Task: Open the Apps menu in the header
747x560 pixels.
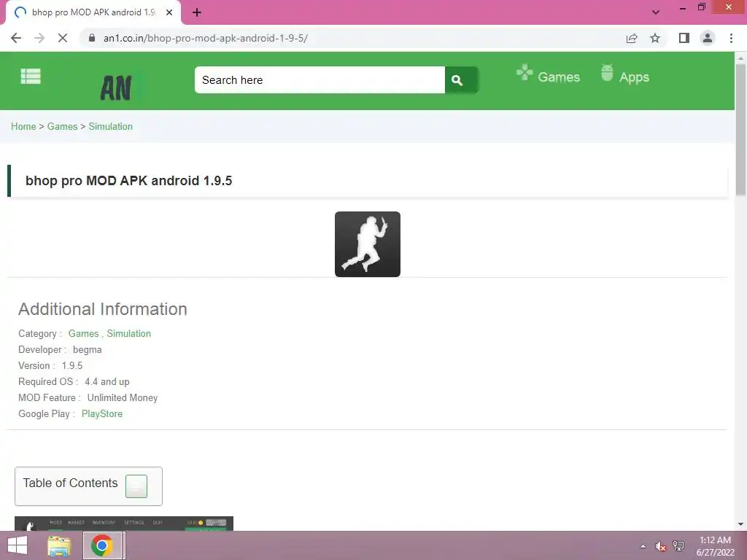Action: pos(634,77)
